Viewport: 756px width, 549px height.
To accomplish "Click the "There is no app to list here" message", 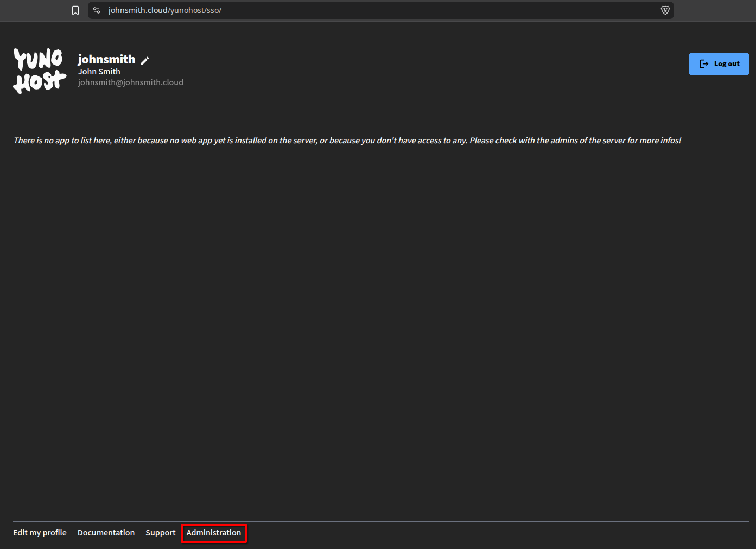I will tap(347, 141).
